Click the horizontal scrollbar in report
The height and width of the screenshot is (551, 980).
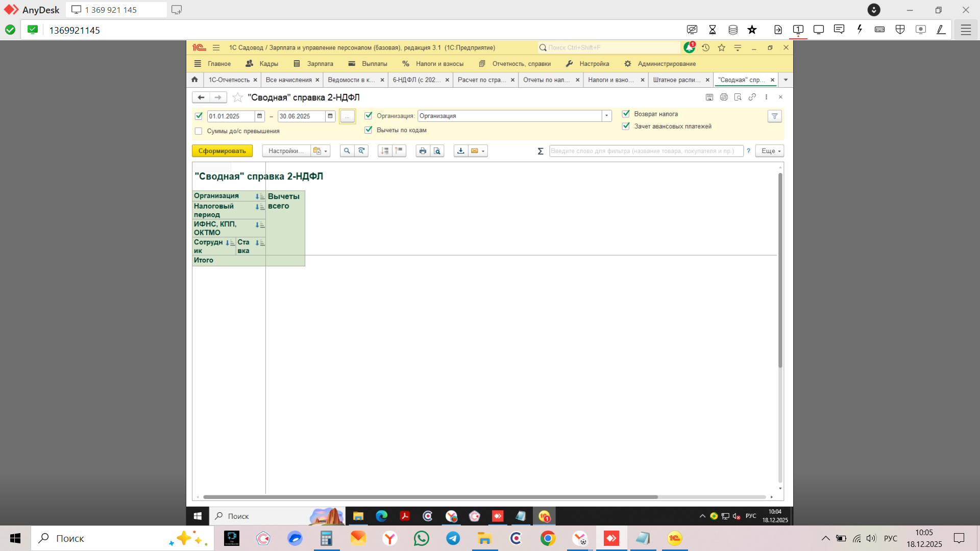tap(430, 497)
